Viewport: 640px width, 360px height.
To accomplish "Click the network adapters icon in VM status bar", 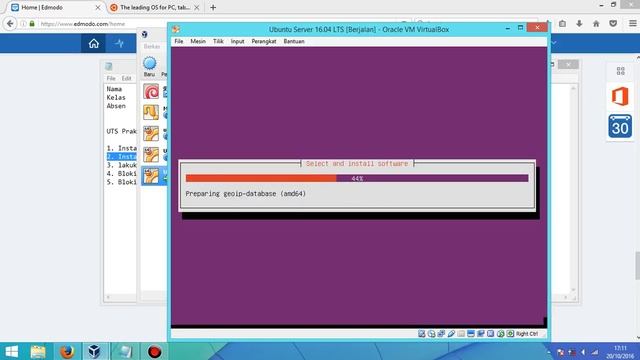I will pos(441,334).
